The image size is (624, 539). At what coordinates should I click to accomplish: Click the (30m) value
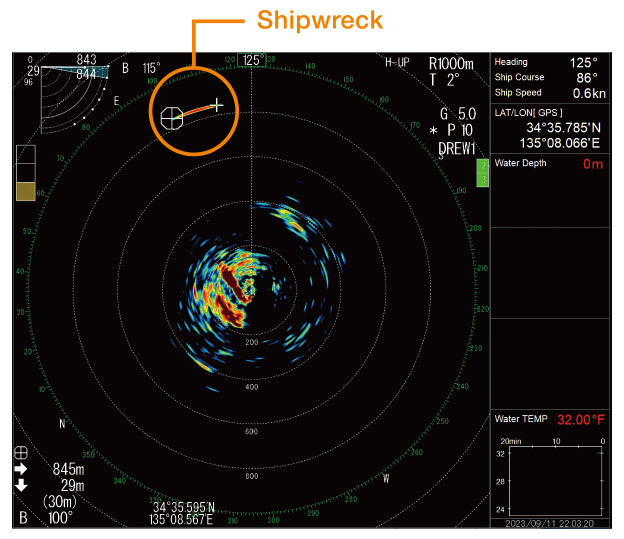tap(60, 501)
